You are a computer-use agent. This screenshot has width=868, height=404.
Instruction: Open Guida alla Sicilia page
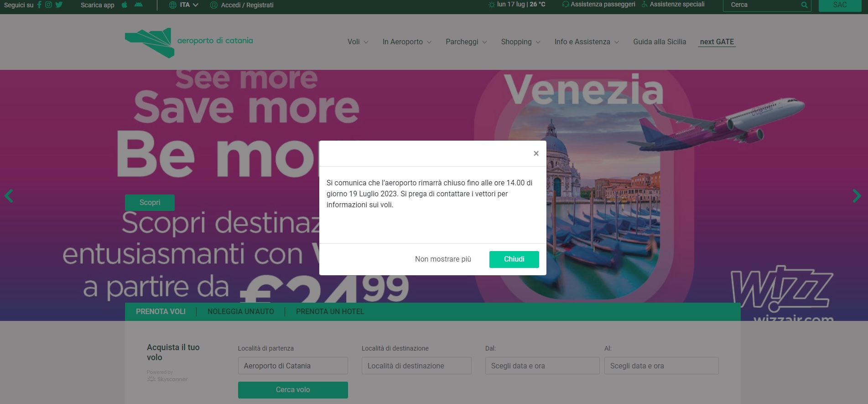660,42
